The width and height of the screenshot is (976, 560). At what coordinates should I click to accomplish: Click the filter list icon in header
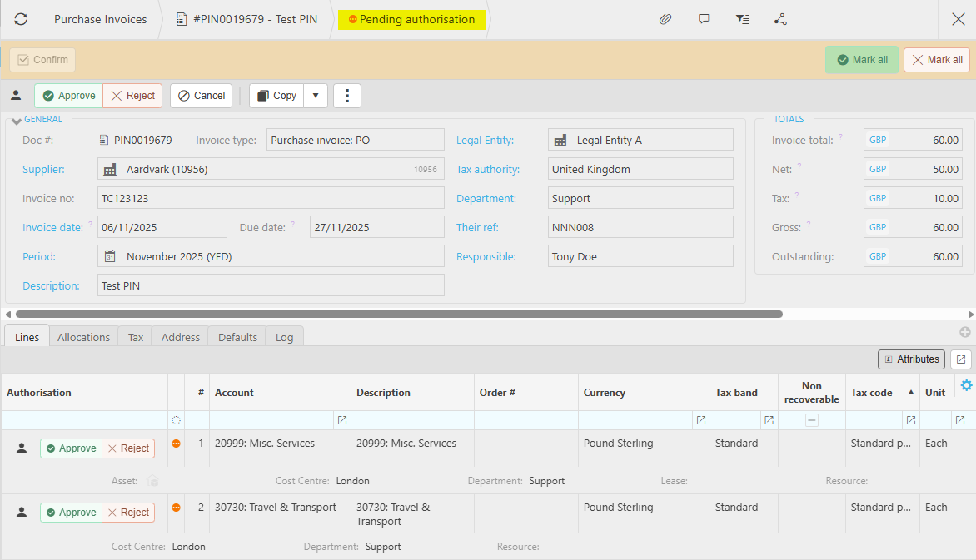(742, 19)
